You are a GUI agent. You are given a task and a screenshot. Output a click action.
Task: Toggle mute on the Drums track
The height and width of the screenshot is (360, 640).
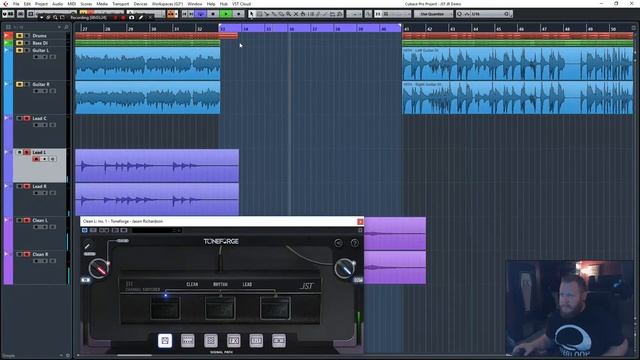tap(19, 36)
